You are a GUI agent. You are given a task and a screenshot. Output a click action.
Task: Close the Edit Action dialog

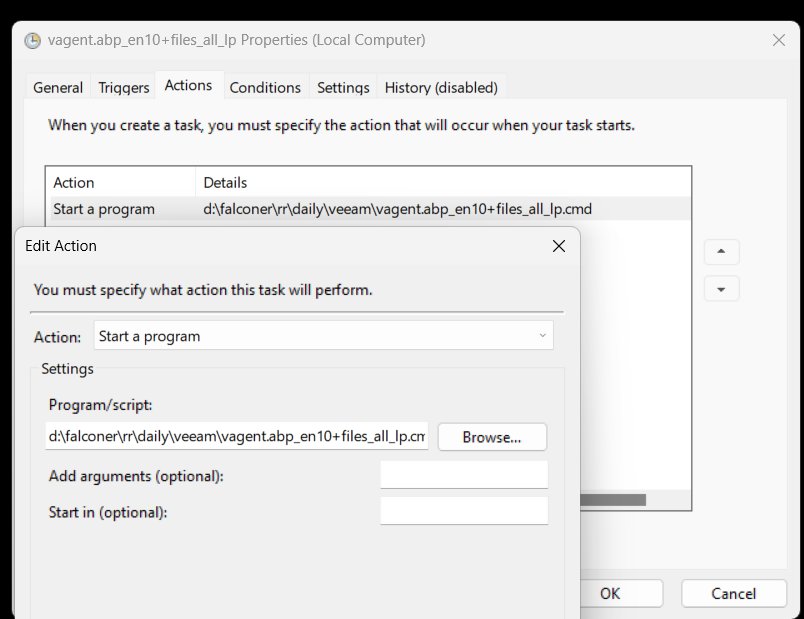[x=559, y=246]
